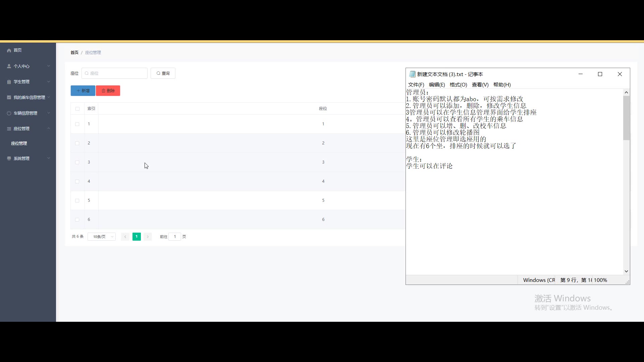Click the 车辆信息管理 power icon
Screen dimensions: 644x362
(x=9, y=113)
